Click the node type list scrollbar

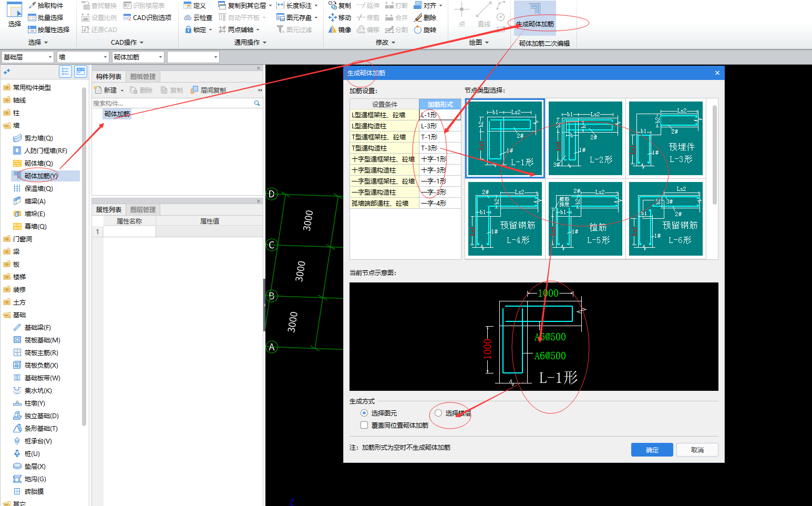coord(715,155)
